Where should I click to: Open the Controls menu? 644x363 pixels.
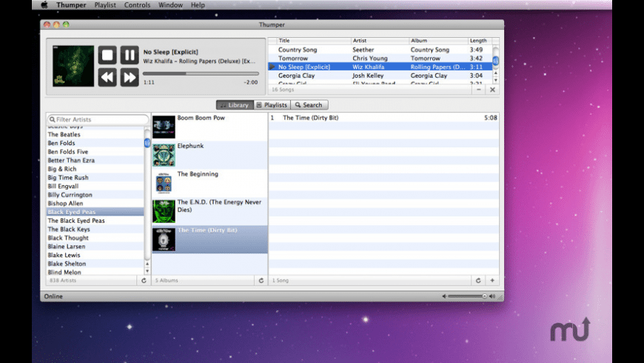137,5
